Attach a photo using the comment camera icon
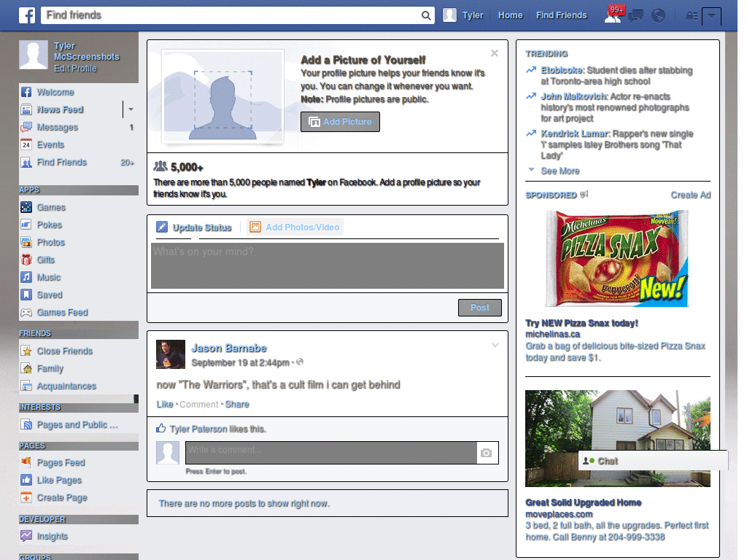This screenshot has width=747, height=560. pos(487,453)
